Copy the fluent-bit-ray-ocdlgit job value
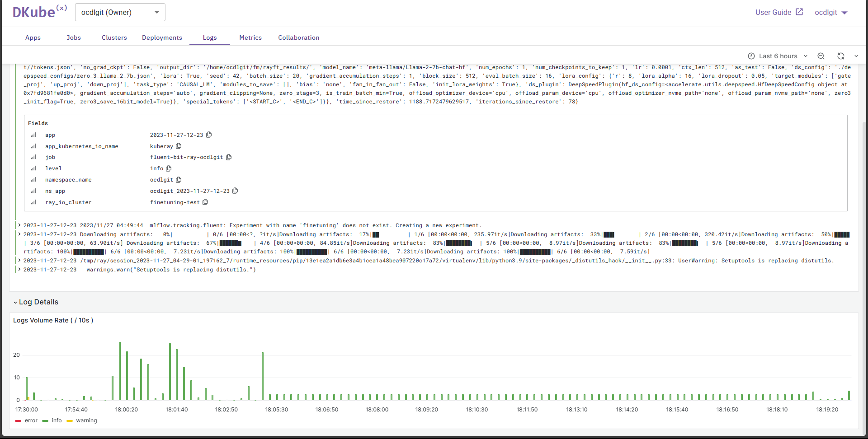Screen dimensions: 868x439 tap(229, 157)
